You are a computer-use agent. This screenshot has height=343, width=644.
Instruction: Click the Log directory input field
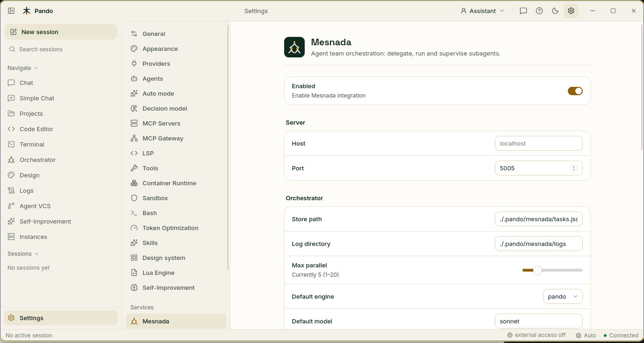point(539,244)
